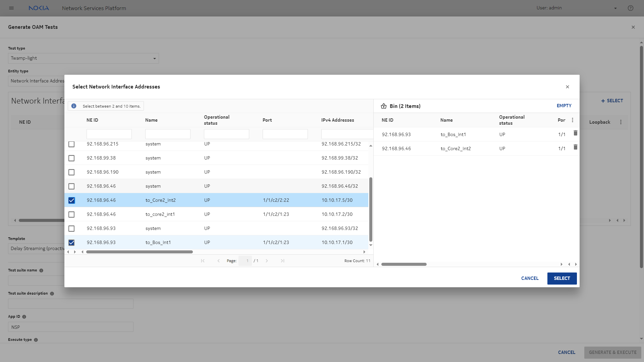
Task: Click EMPTY to clear the bin
Action: coord(564,106)
